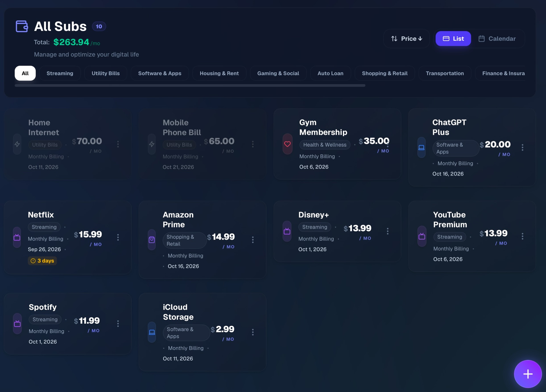Click the lightning icon on Mobile Phone Bill
Viewport: 546px width, 392px height.
[x=152, y=144]
